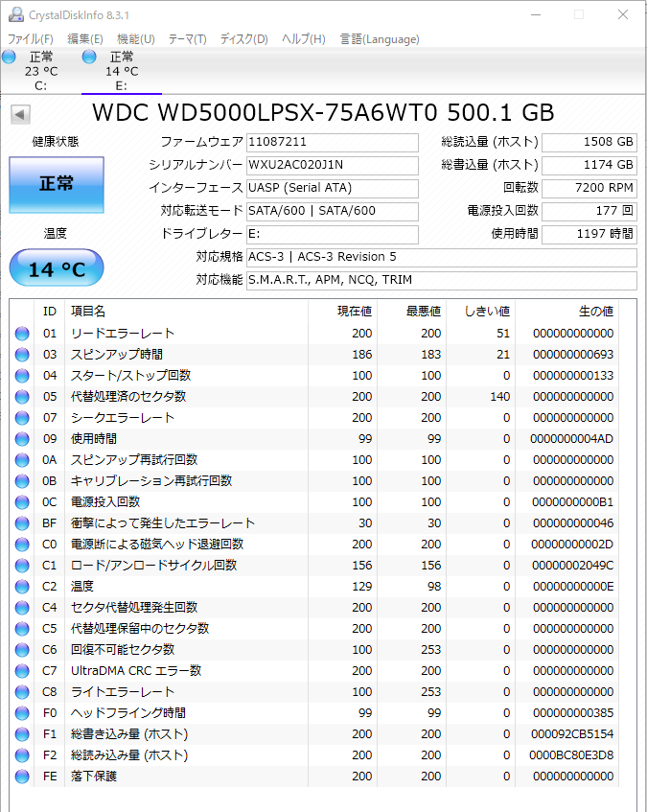Select the C: drive status circle

coord(9,57)
